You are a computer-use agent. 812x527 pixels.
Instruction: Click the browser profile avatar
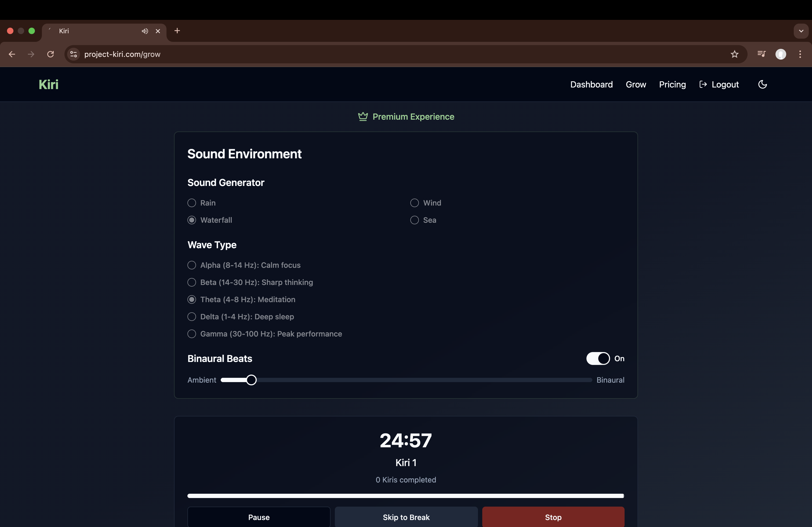tap(781, 54)
